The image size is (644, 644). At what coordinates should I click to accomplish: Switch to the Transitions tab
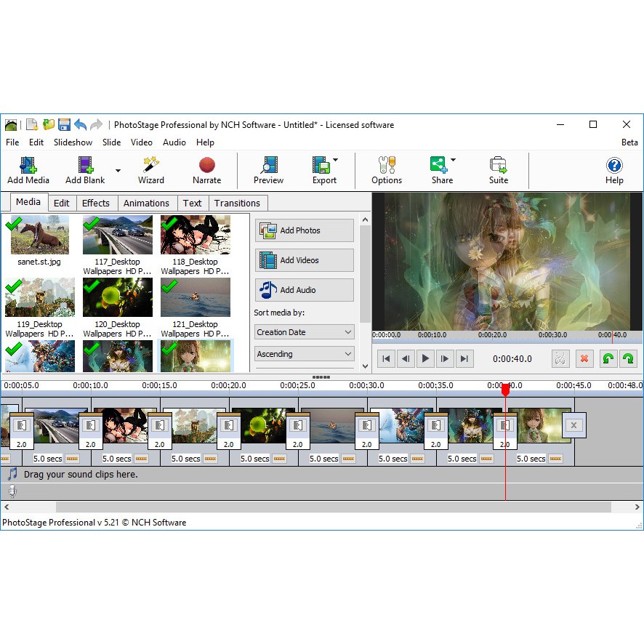(x=237, y=204)
